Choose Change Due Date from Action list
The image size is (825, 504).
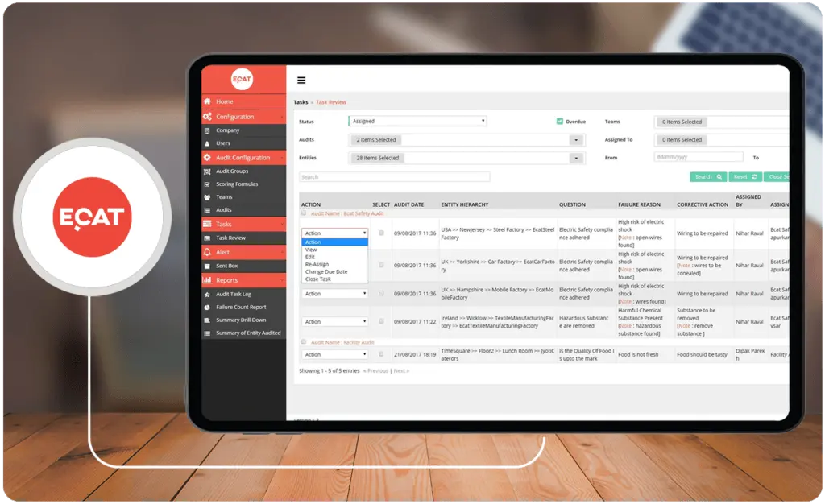334,271
